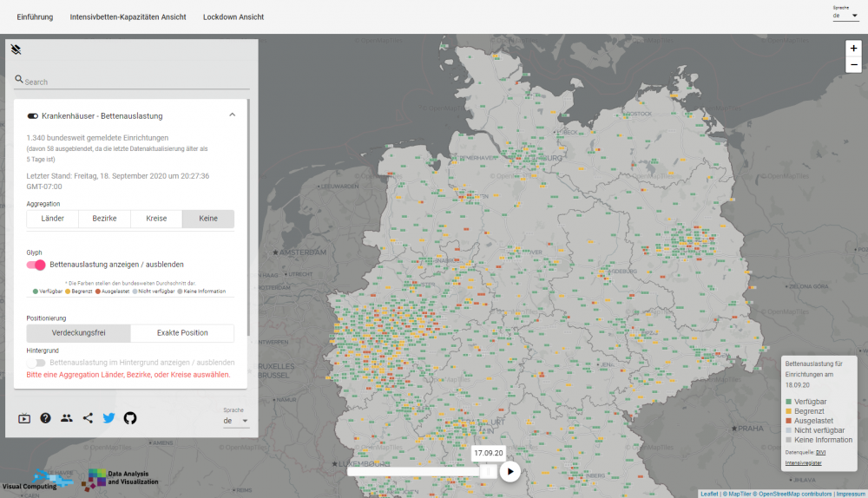Open the people/team icon
Viewport: 868px width, 498px height.
click(x=67, y=418)
